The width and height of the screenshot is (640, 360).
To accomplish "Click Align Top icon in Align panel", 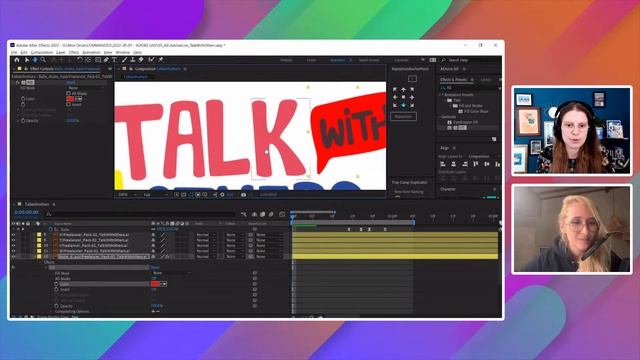I will point(476,164).
